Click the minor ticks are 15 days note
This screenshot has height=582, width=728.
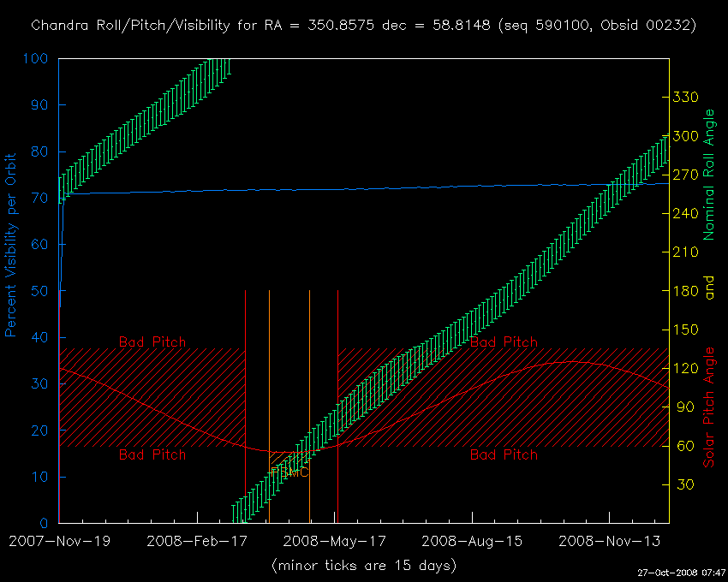pos(363,566)
